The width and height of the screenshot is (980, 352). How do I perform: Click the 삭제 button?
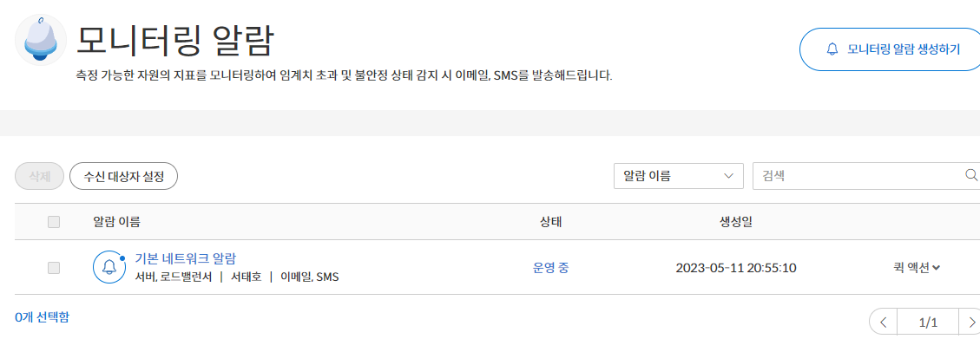[x=40, y=176]
